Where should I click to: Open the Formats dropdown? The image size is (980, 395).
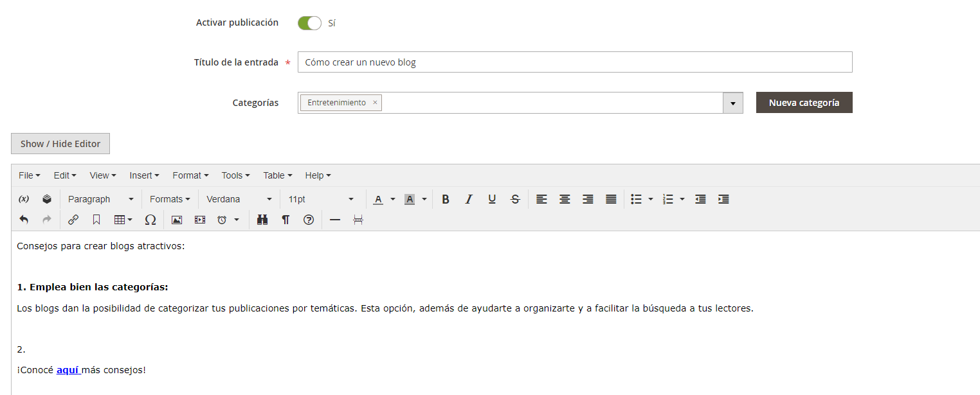click(x=169, y=199)
